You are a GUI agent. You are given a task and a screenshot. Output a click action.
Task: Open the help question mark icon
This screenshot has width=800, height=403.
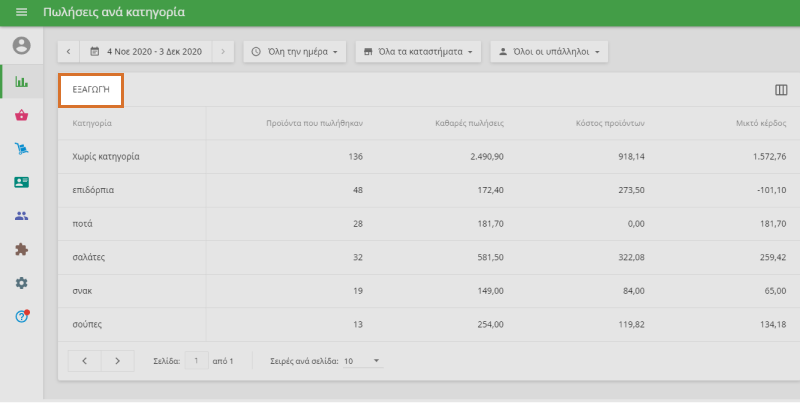click(21, 316)
